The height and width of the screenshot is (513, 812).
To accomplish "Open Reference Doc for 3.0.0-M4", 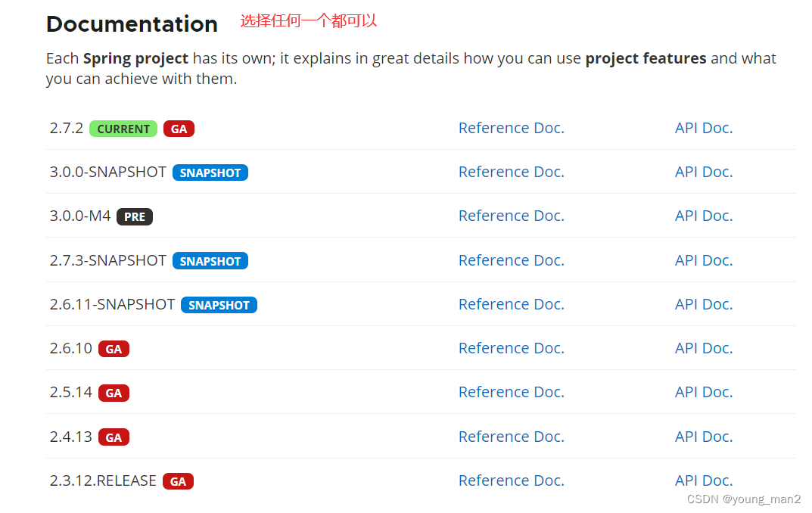I will tap(511, 216).
